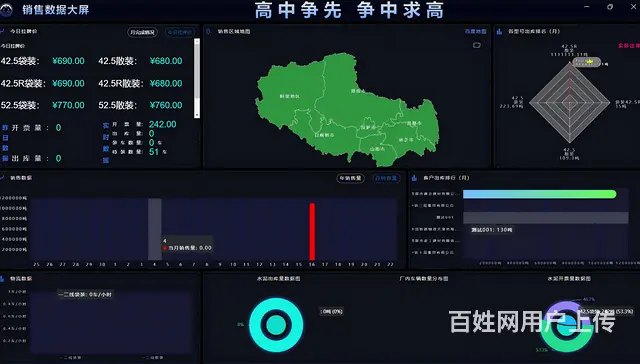The height and width of the screenshot is (364, 640).
Task: Select 山南市 region on the map
Action: [377, 149]
